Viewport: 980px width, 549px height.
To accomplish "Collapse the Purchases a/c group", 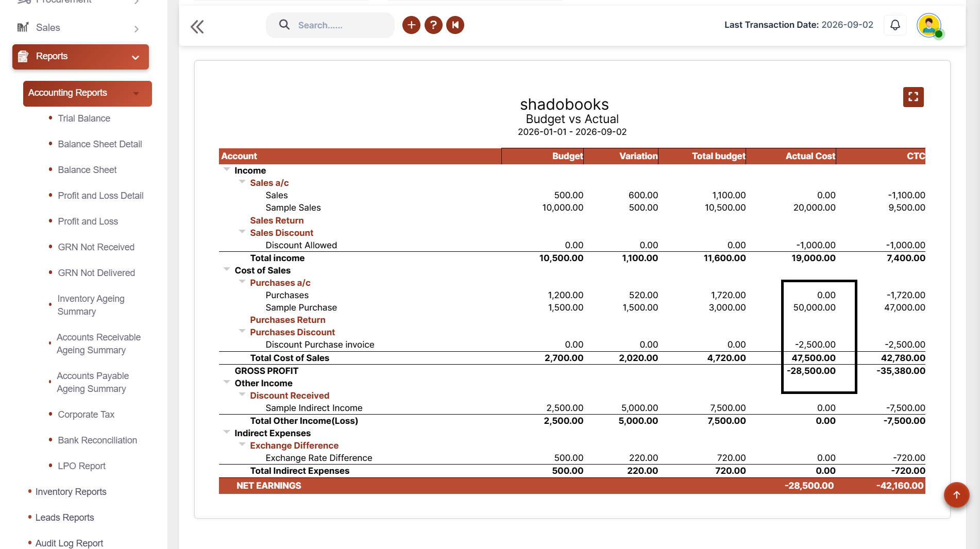I will 242,281.
